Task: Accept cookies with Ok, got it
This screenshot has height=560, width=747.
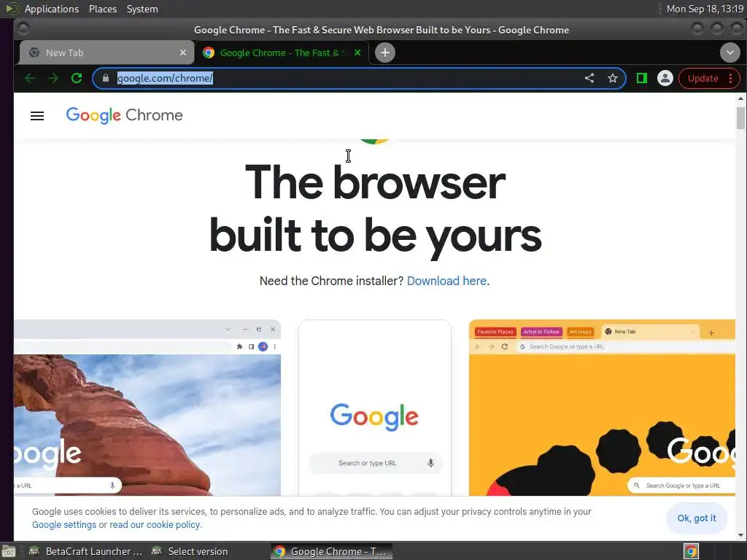Action: (x=697, y=518)
